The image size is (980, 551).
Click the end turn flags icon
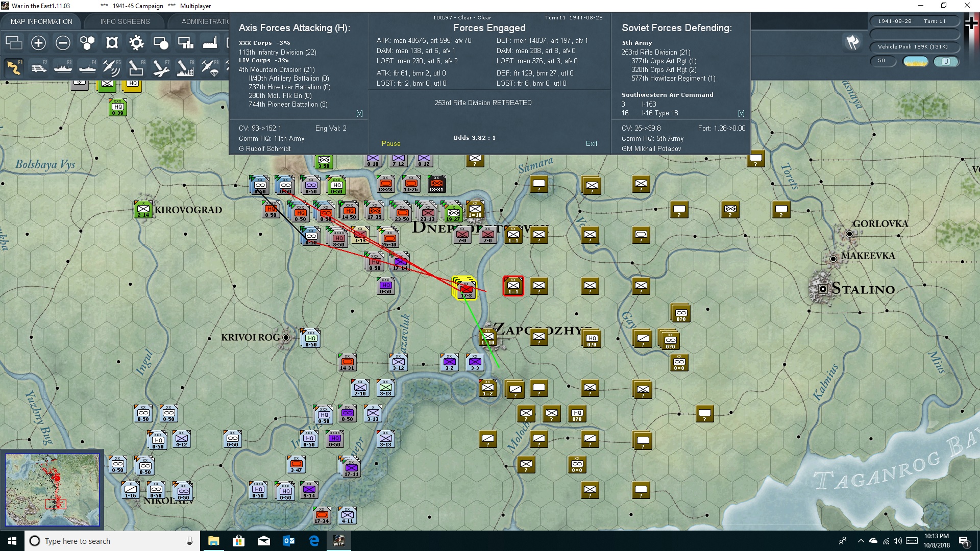coord(852,42)
